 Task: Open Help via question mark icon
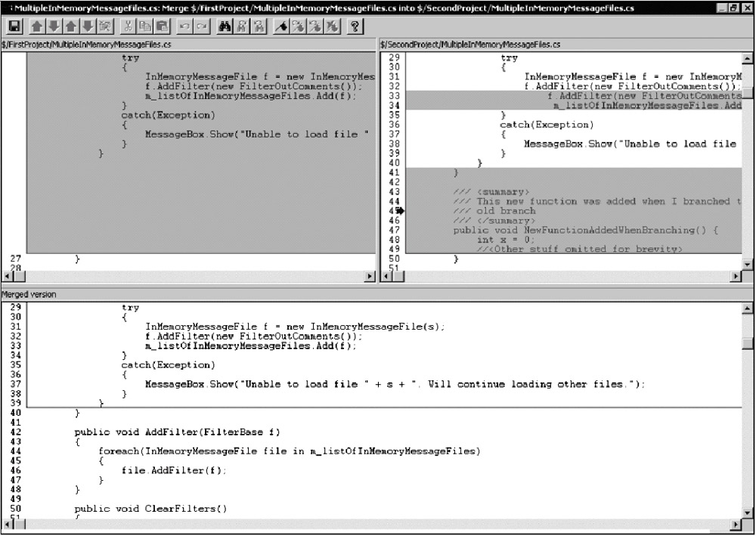click(x=354, y=26)
